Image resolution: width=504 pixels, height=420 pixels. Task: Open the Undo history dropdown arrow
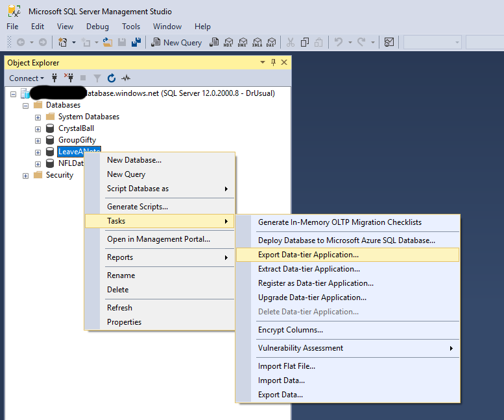[350, 42]
